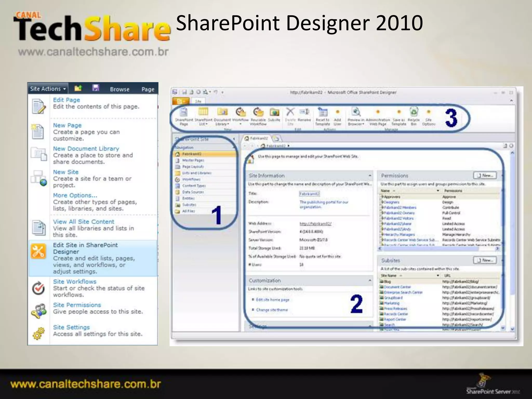Select the Site ribbon tab
Screen dimensions: 532x399
(x=198, y=101)
